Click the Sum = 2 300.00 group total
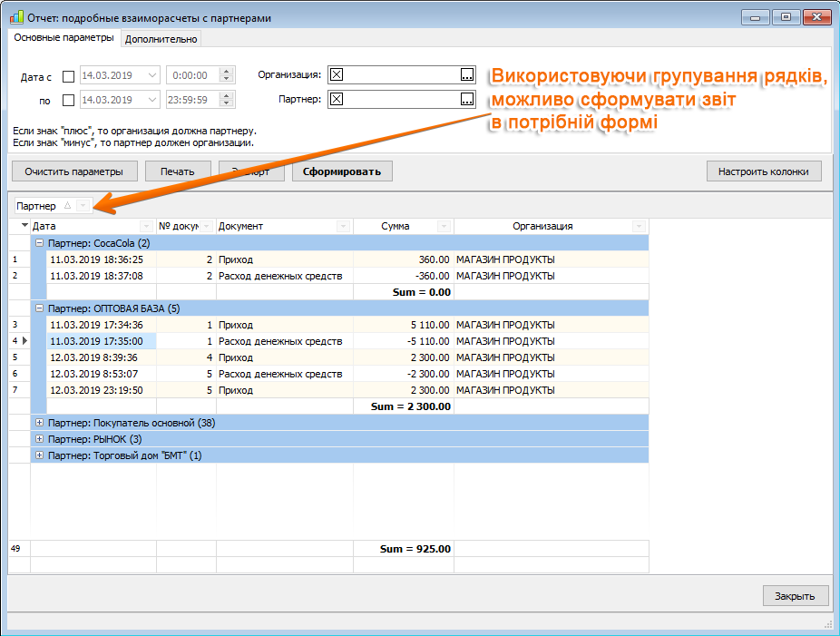This screenshot has height=636, width=840. (404, 406)
